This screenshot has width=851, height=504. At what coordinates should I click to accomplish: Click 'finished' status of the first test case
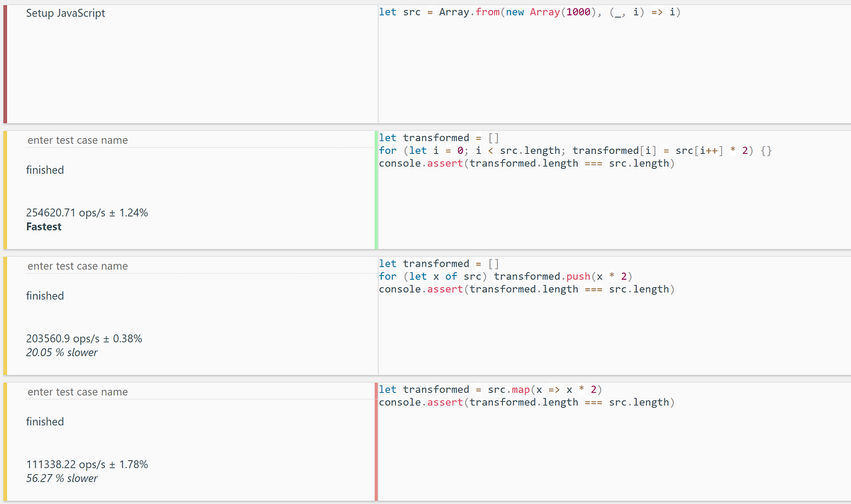45,169
